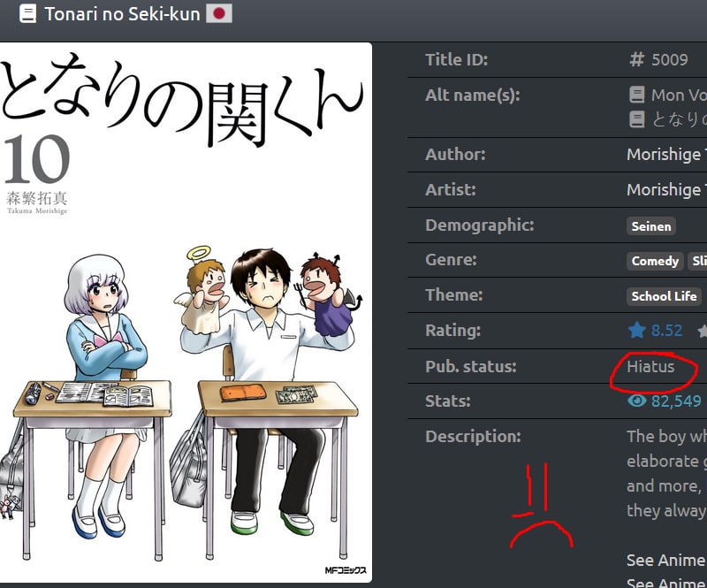Screen dimensions: 707x588
Task: Click the first See Anime link
Action: point(666,560)
